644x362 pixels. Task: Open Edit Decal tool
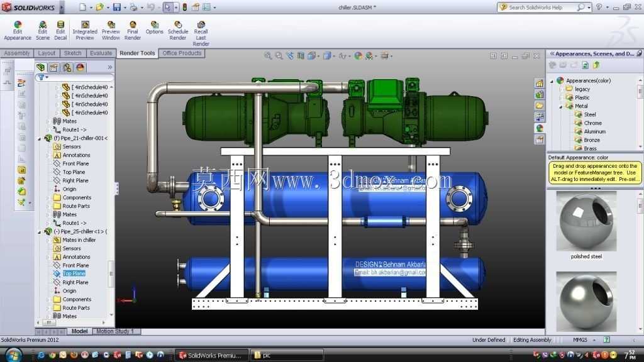click(x=60, y=31)
